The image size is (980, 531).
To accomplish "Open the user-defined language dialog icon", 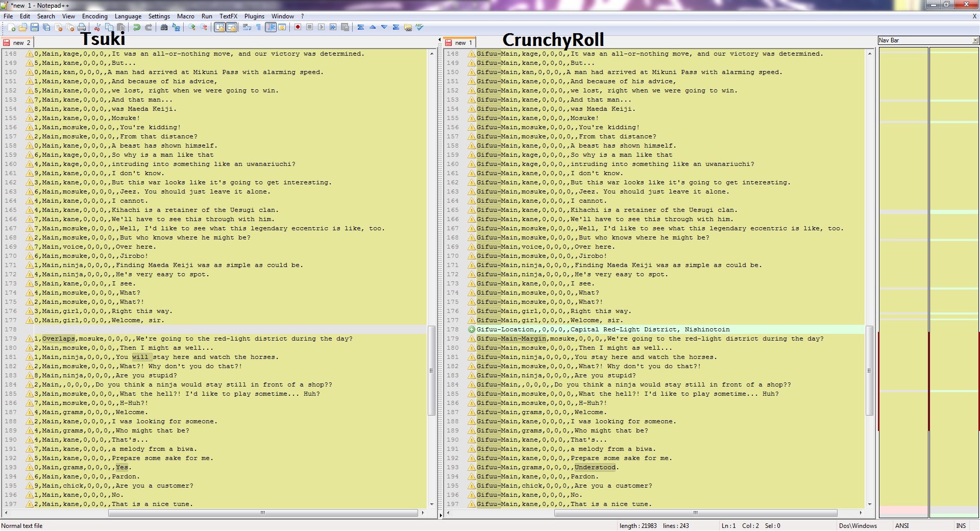I will [282, 28].
